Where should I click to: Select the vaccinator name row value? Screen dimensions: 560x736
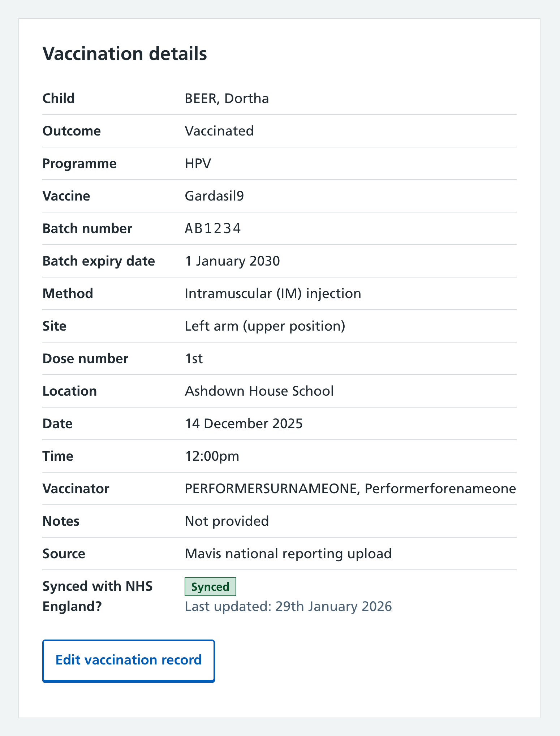tap(350, 488)
